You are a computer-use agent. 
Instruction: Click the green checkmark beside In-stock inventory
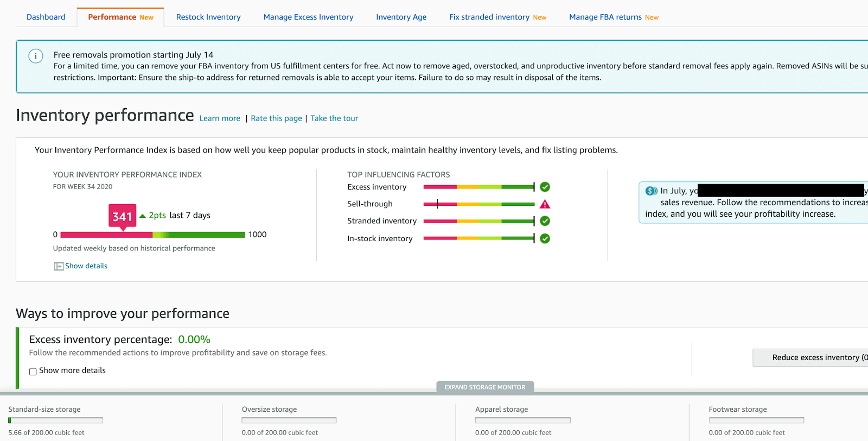coord(545,238)
